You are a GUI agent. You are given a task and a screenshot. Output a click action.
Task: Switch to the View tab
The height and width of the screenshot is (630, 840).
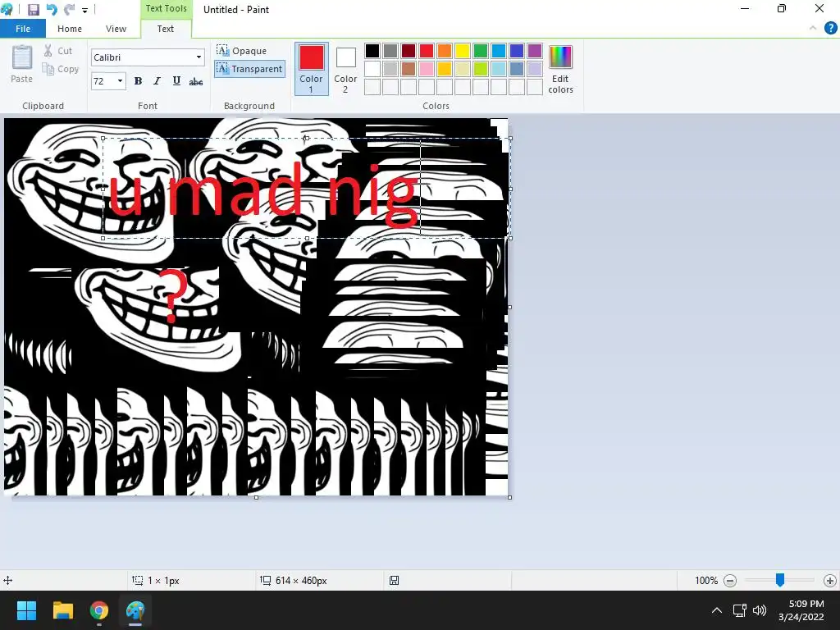[x=116, y=29]
